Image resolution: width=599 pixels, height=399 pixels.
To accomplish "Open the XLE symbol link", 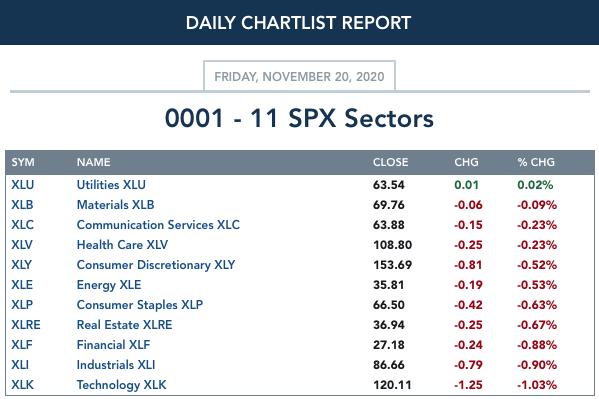I will coord(22,285).
